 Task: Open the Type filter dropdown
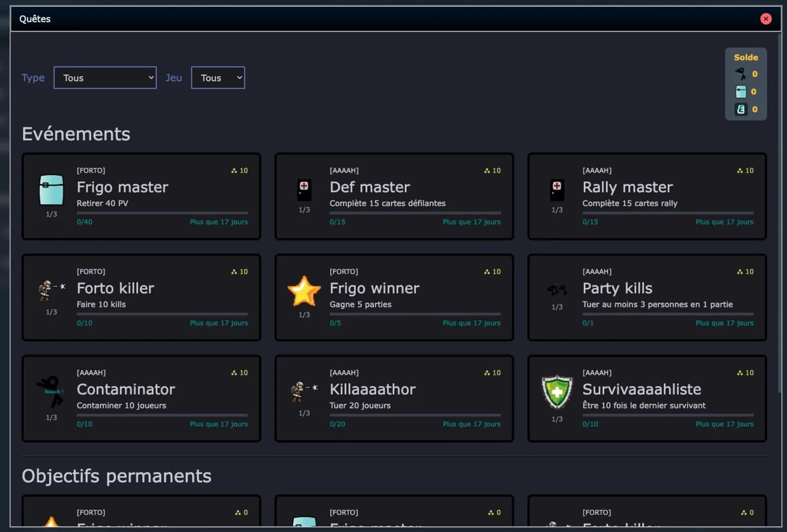point(105,78)
